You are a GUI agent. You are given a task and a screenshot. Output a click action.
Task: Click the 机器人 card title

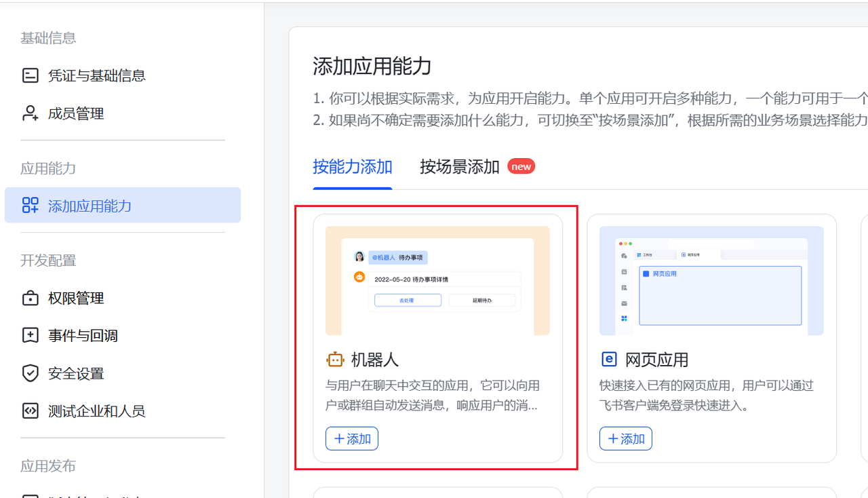tap(375, 360)
